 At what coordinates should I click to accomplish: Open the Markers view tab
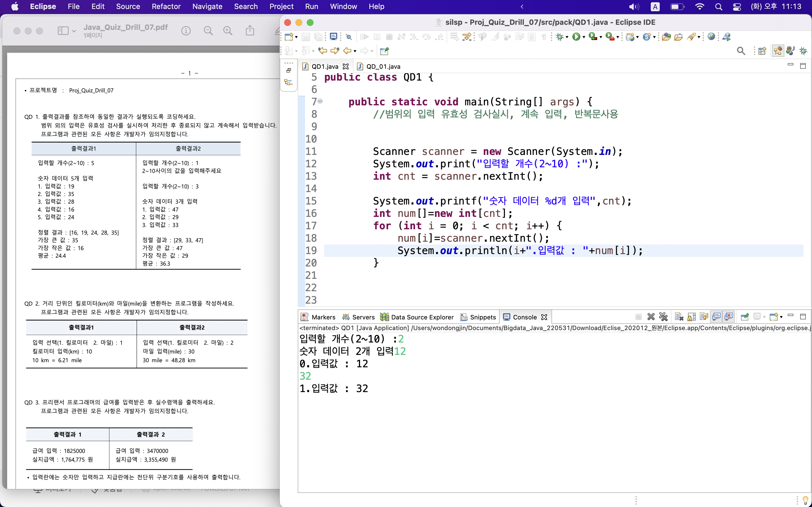coord(323,317)
